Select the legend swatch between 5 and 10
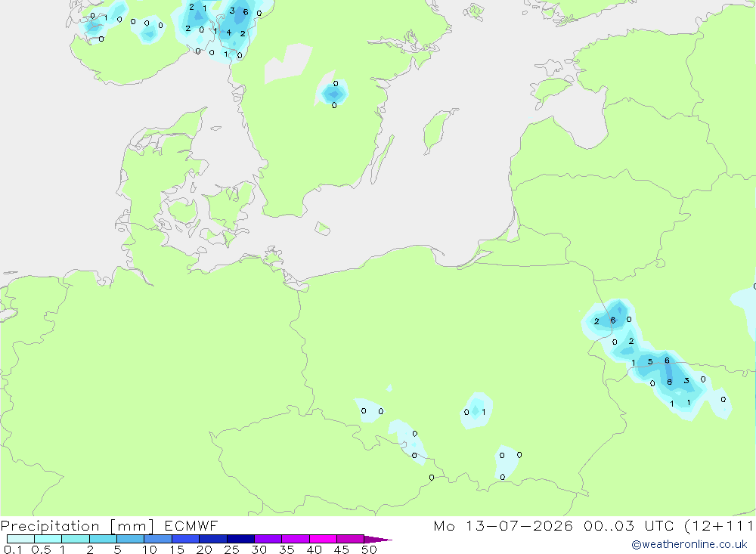 coord(131,539)
